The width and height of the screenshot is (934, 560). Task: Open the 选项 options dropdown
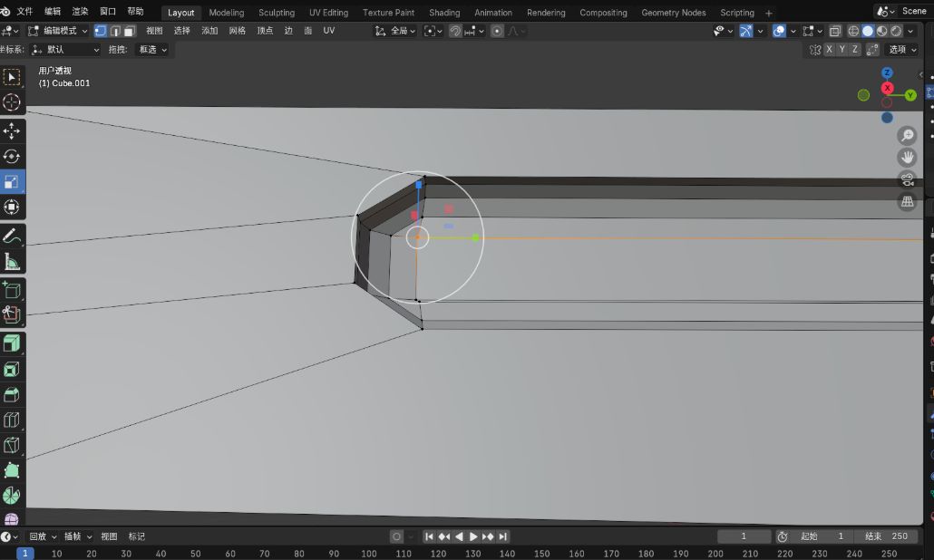(x=902, y=50)
